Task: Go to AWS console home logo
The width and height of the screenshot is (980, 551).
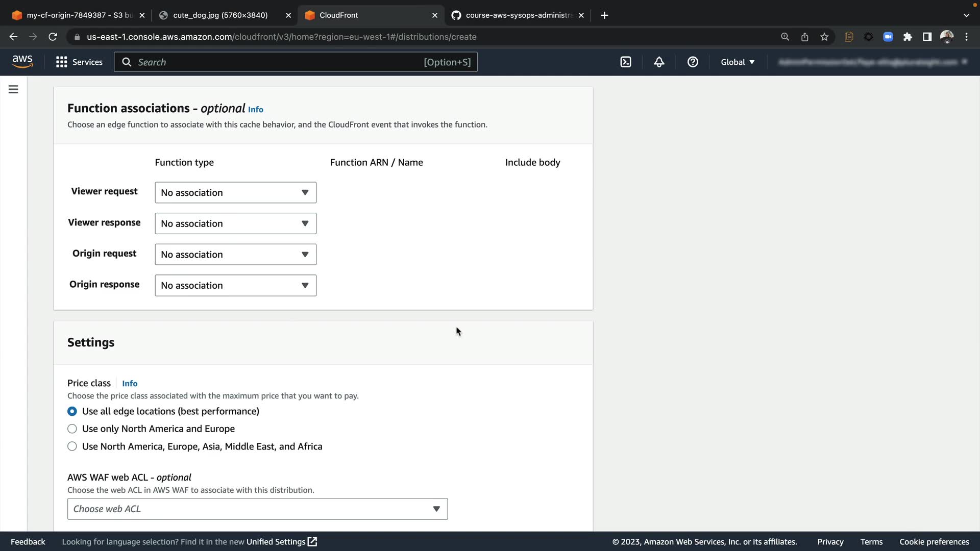Action: pyautogui.click(x=22, y=62)
